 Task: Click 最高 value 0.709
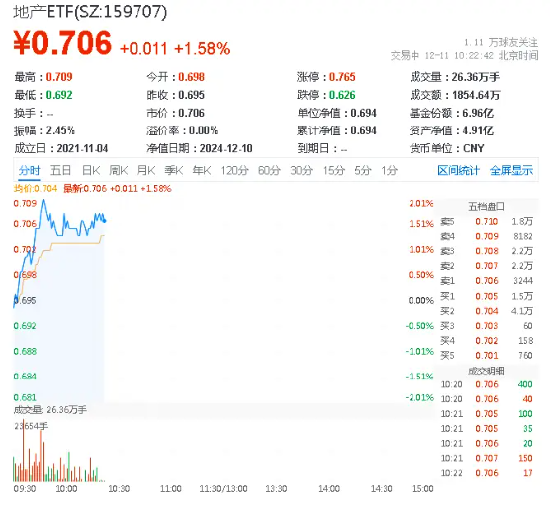(59, 77)
